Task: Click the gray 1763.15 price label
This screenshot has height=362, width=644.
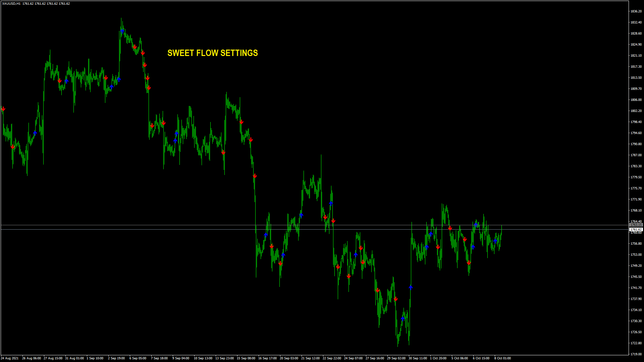Action: pyautogui.click(x=636, y=225)
